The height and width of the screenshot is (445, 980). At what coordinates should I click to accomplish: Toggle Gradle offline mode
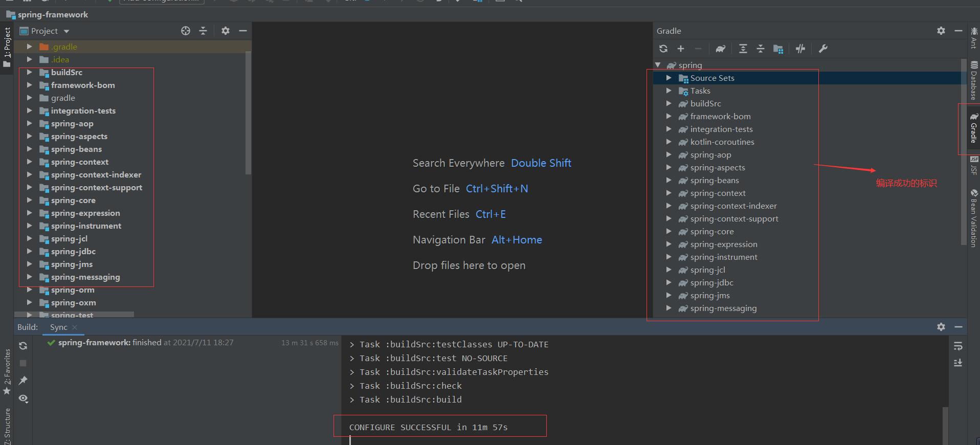point(800,49)
